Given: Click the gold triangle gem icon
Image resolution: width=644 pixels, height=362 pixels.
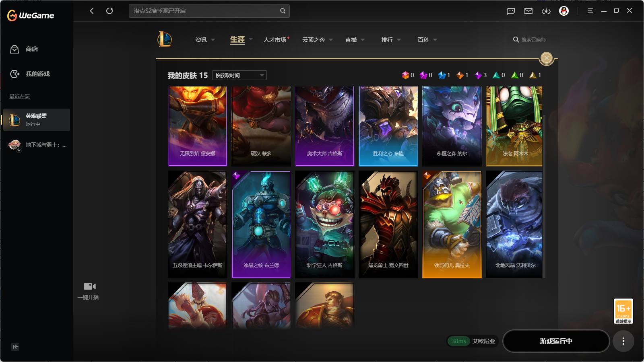Looking at the screenshot, I should pos(533,75).
